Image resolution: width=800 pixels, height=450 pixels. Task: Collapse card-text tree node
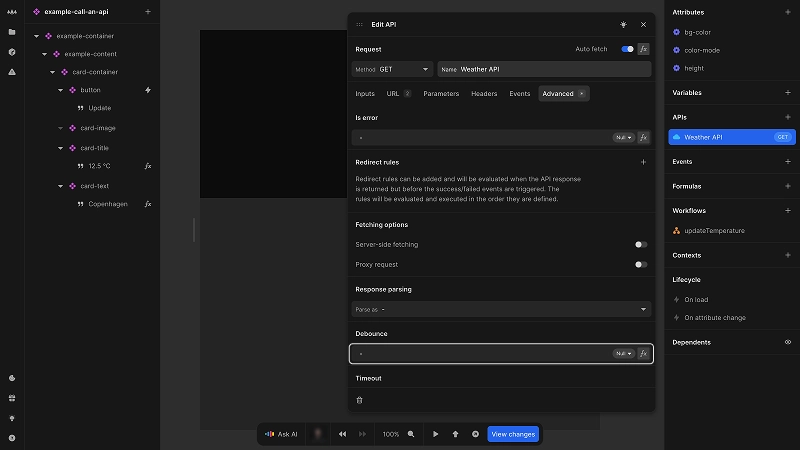60,186
